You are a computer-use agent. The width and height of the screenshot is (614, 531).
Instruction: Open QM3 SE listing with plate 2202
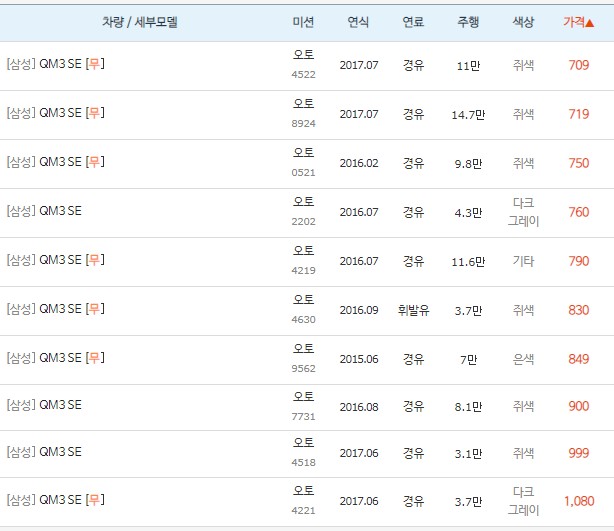click(44, 211)
